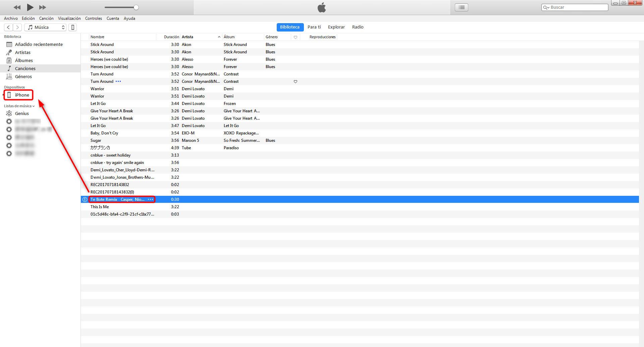
Task: Switch to the Para ti tab
Action: (x=314, y=27)
